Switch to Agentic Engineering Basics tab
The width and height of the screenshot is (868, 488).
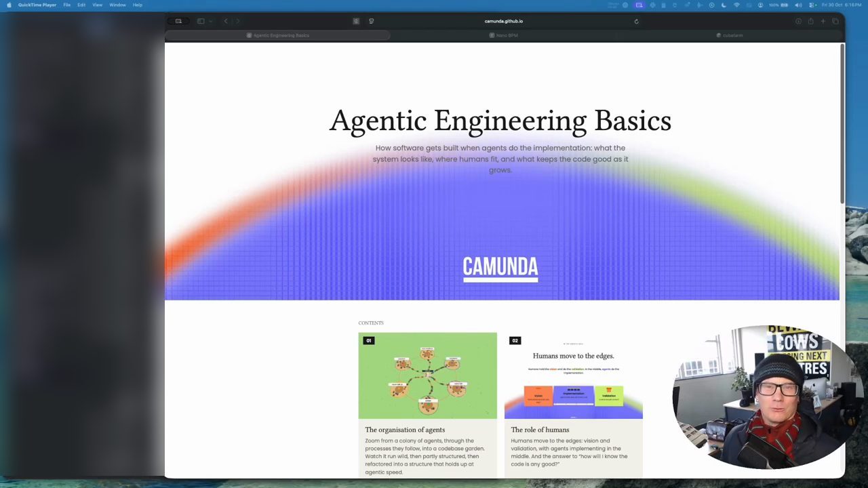point(278,35)
